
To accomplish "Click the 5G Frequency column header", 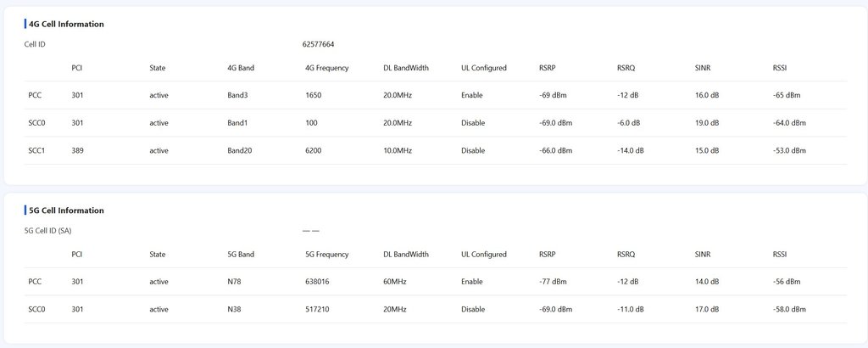I will [x=327, y=254].
